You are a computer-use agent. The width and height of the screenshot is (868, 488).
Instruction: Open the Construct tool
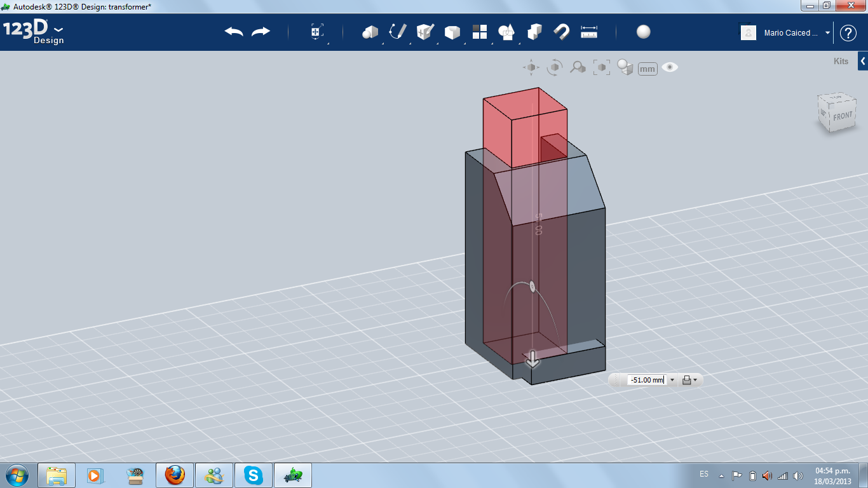tap(425, 32)
